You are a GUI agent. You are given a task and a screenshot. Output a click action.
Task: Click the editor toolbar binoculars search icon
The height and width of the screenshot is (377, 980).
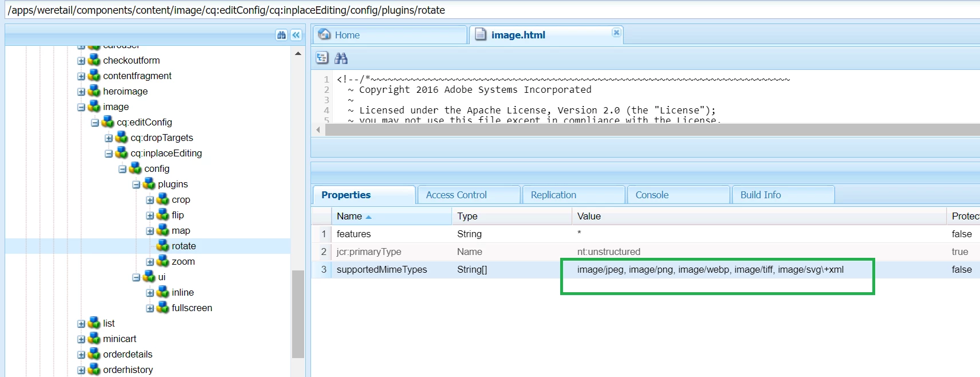click(x=341, y=58)
